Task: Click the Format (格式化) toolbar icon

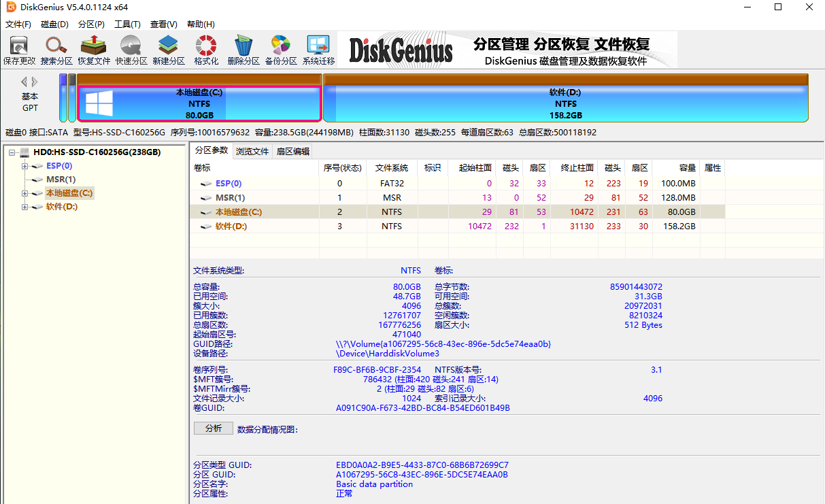Action: [206, 50]
